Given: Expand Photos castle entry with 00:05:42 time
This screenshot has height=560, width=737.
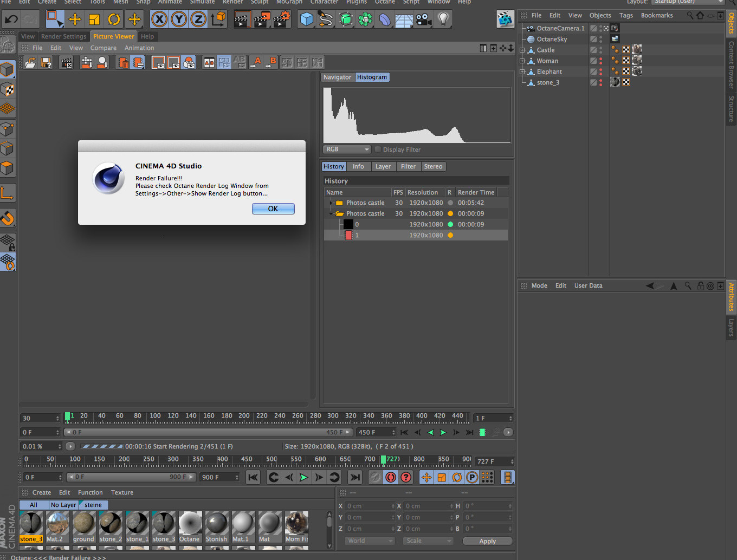Looking at the screenshot, I should tap(331, 203).
